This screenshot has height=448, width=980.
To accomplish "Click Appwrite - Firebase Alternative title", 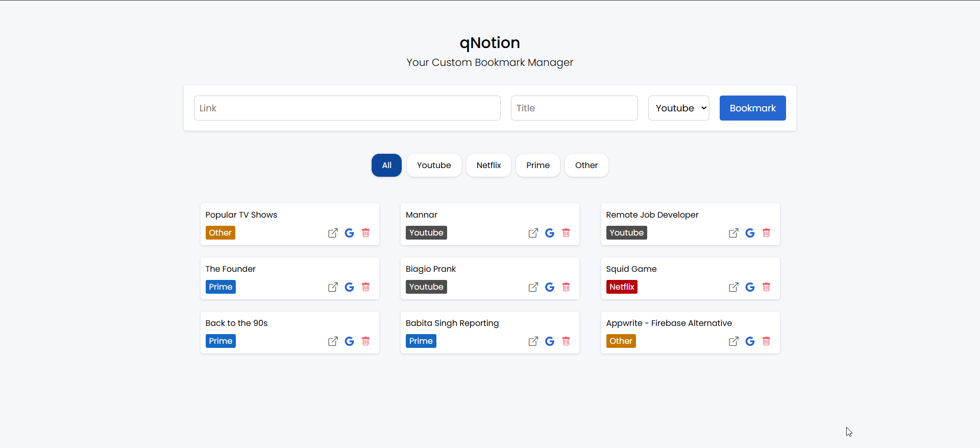I will (x=669, y=323).
